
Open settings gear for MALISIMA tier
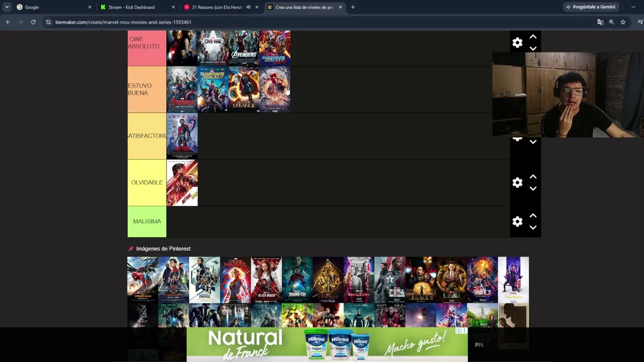click(x=517, y=222)
